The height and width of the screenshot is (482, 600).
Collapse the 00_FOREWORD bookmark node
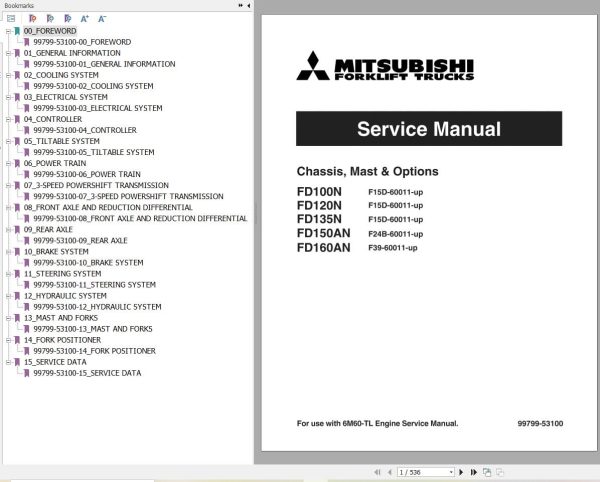pyautogui.click(x=8, y=31)
